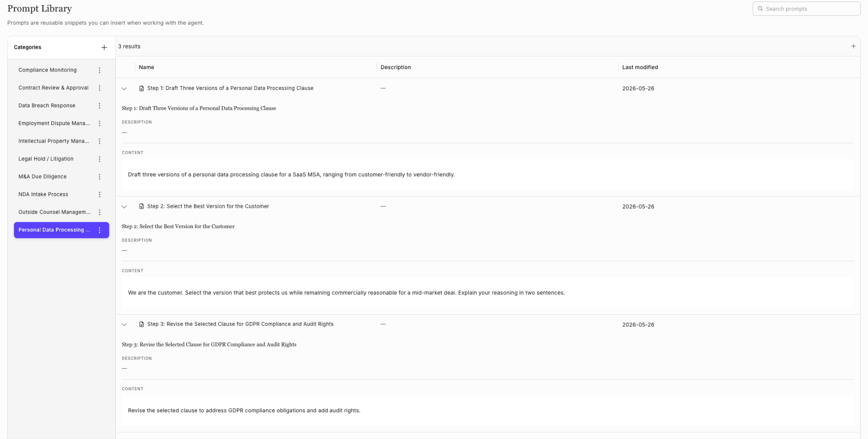Select Compliance Monitoring category
The height and width of the screenshot is (439, 868).
pyautogui.click(x=61, y=70)
